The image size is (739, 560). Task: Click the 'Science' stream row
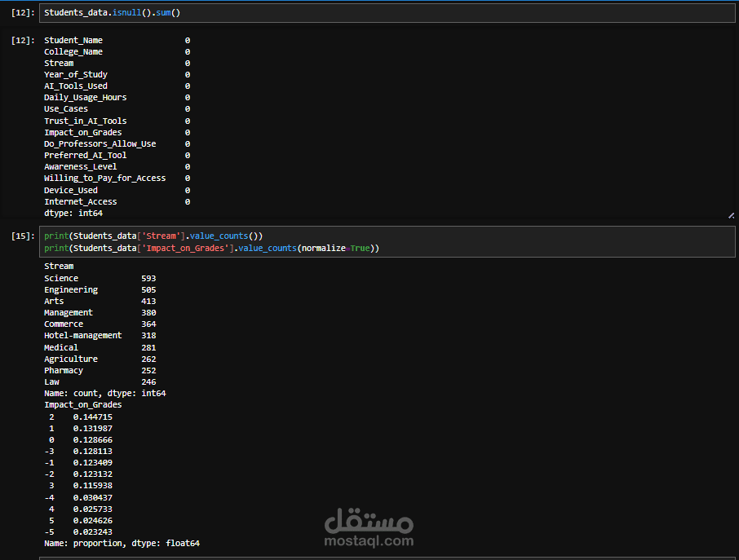[x=100, y=278]
